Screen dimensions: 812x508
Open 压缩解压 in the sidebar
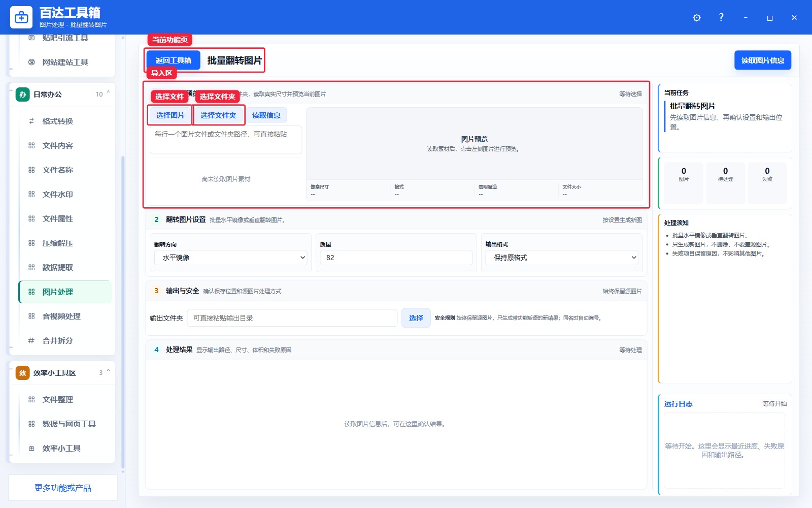pos(65,243)
